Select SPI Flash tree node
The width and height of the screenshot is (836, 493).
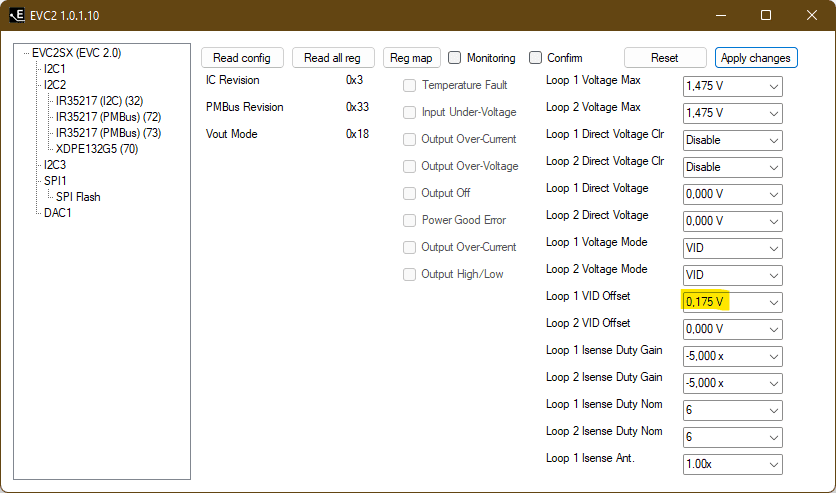point(78,197)
